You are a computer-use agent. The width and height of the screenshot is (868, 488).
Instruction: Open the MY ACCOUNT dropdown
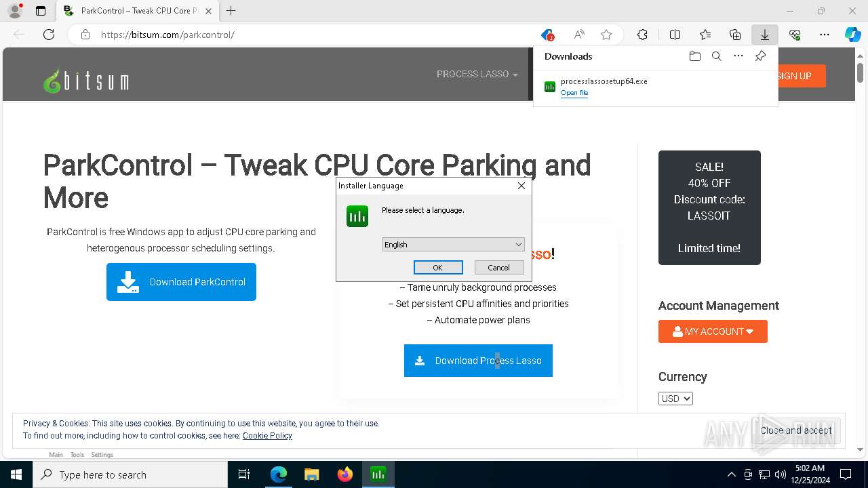pos(713,331)
